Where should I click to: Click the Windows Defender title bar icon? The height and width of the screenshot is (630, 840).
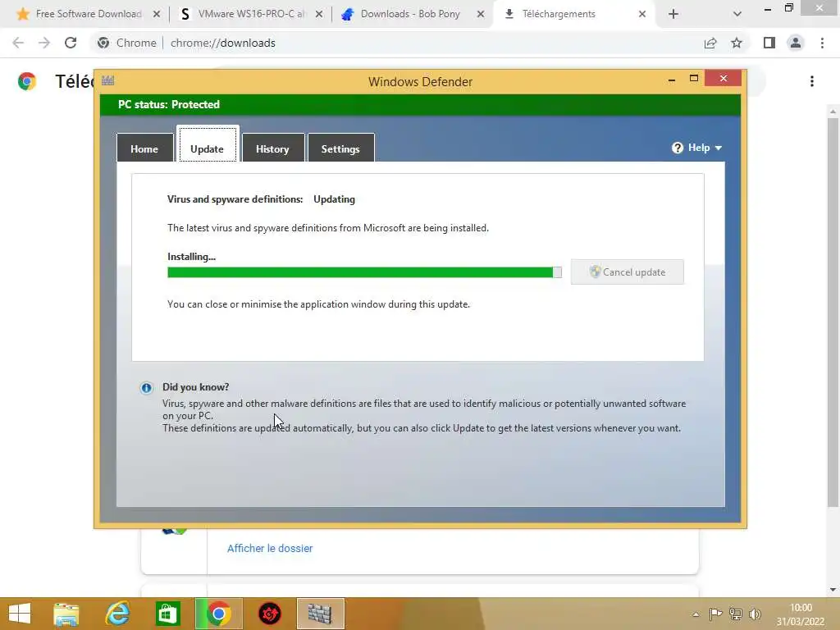click(x=107, y=81)
